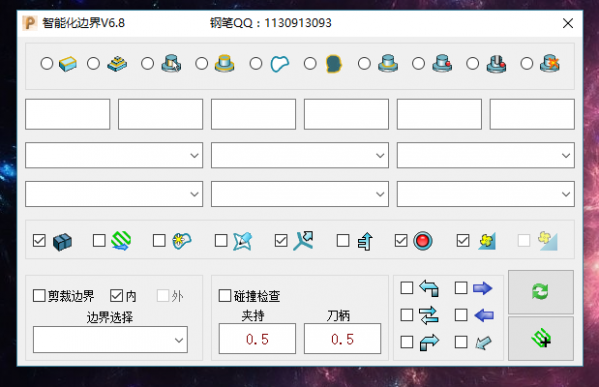Tick the checkbox beside the yellow spark contour
599x387 pixels.
coord(159,241)
